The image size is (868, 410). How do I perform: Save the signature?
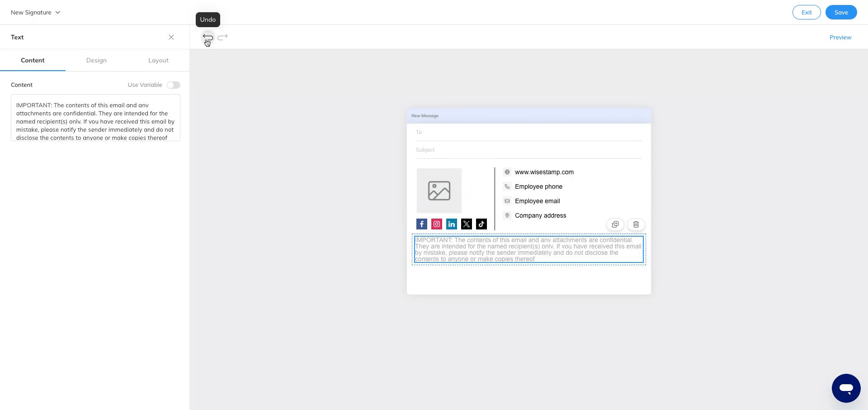pos(841,12)
